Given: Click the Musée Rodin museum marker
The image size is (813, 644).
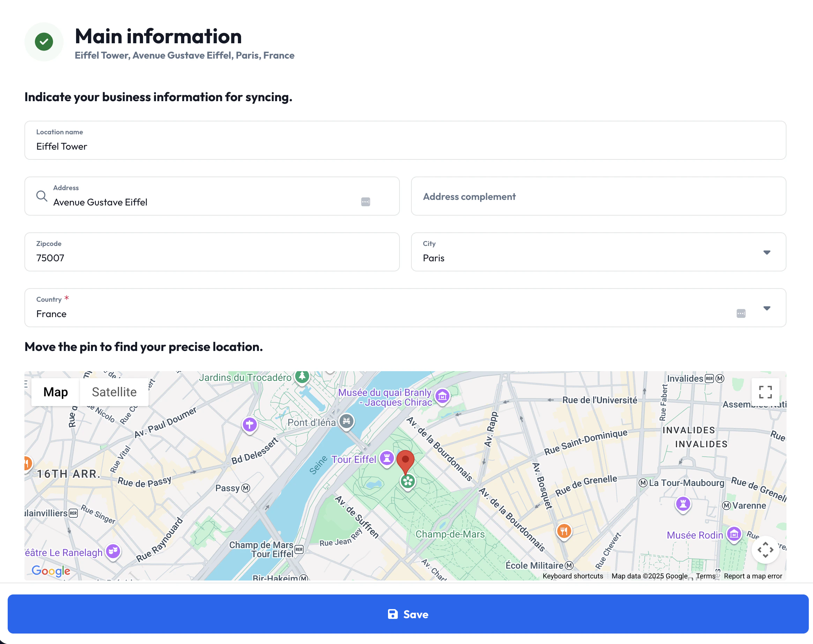Looking at the screenshot, I should [734, 535].
